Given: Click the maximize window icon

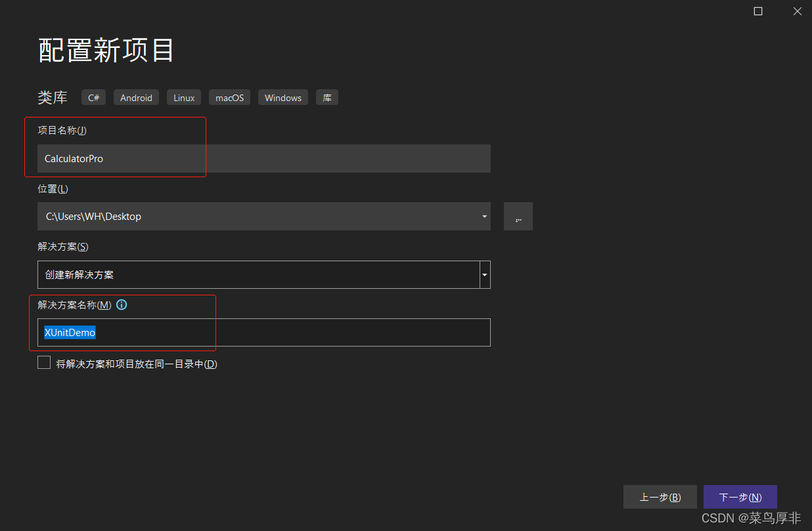Looking at the screenshot, I should pos(758,11).
